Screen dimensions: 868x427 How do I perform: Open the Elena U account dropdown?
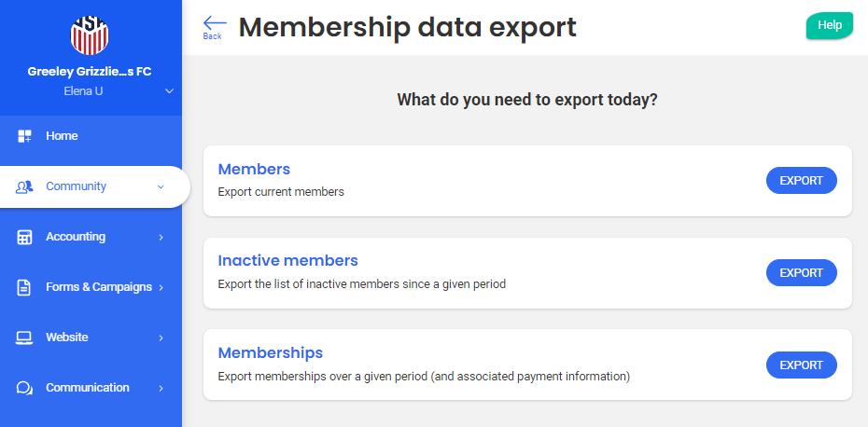pyautogui.click(x=169, y=91)
